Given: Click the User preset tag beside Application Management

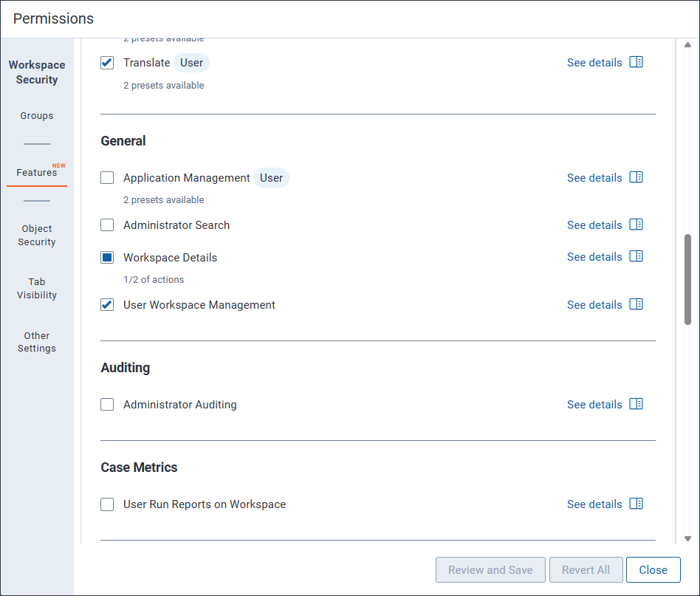Looking at the screenshot, I should coord(272,178).
